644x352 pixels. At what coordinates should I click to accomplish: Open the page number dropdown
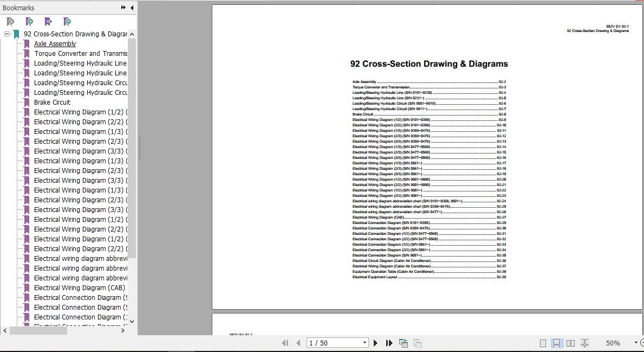tap(365, 343)
